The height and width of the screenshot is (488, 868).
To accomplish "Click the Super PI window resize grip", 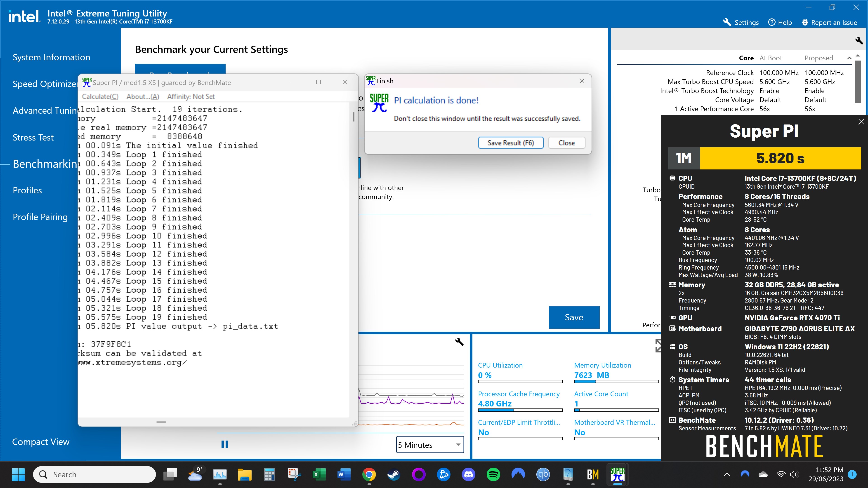I will 354,423.
